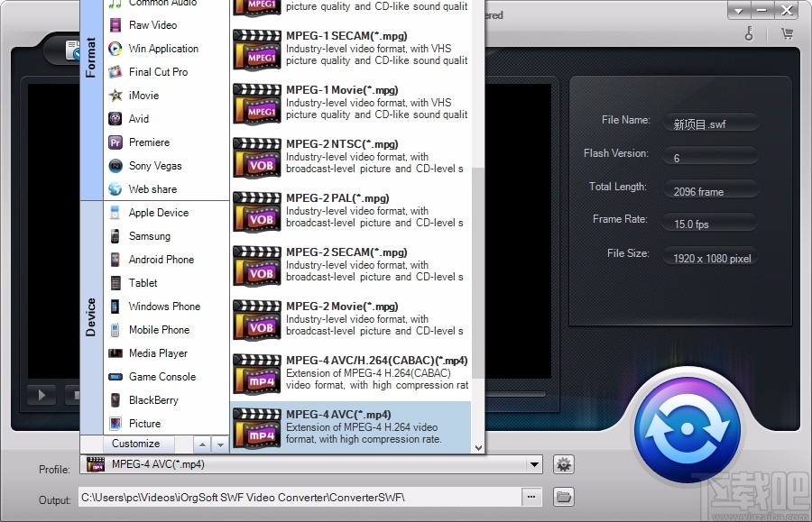Click the down arrow beside Customize
This screenshot has height=522, width=812.
[219, 444]
